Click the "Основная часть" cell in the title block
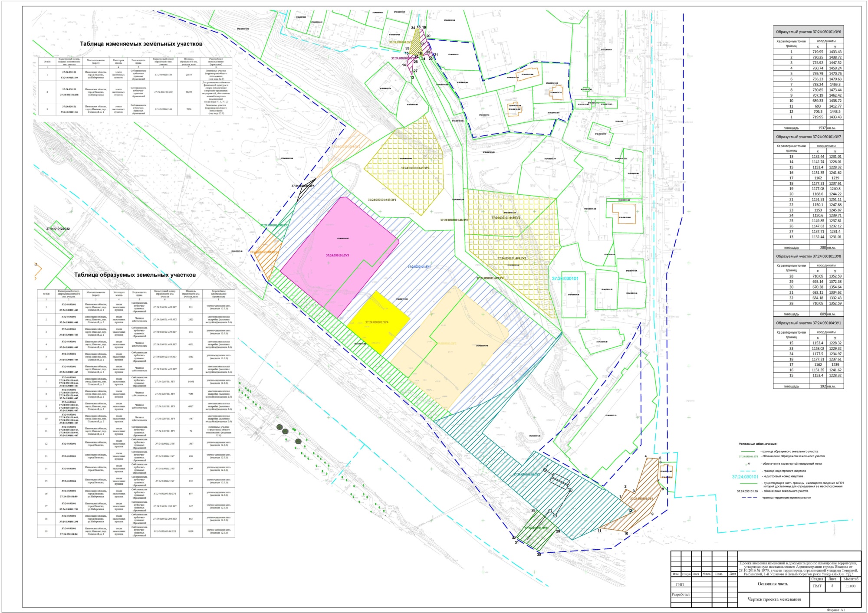The width and height of the screenshot is (868, 613). pyautogui.click(x=773, y=583)
